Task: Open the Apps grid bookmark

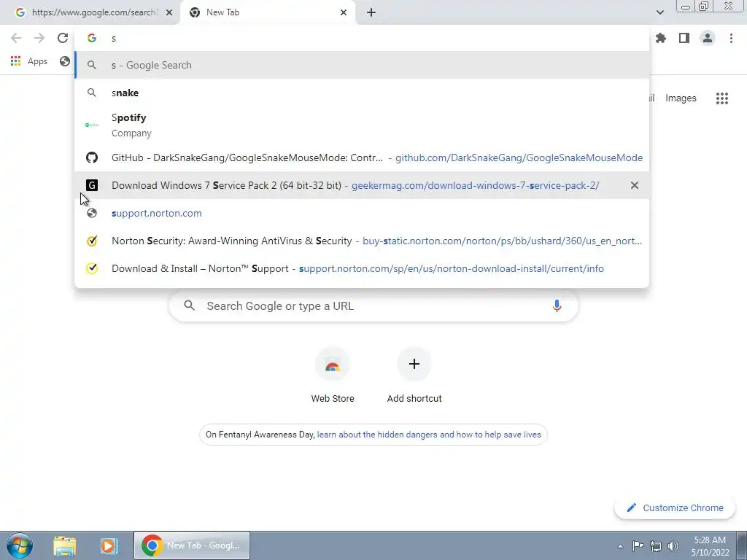Action: coord(29,61)
